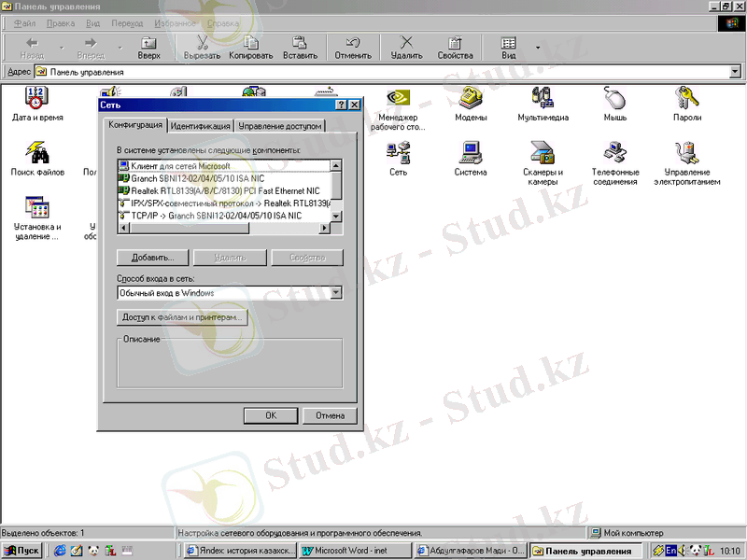Open the Мышь control panel icon
The height and width of the screenshot is (560, 747).
(614, 99)
